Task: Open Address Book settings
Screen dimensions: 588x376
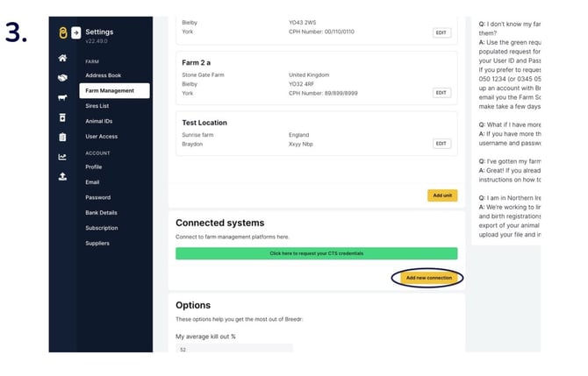Action: click(103, 75)
